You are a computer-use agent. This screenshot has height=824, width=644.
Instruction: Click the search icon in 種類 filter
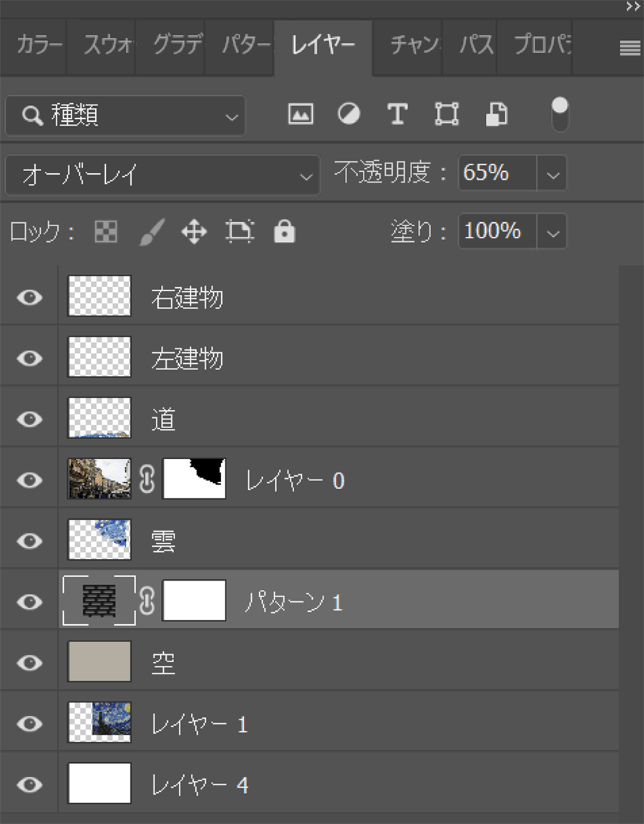click(x=32, y=115)
